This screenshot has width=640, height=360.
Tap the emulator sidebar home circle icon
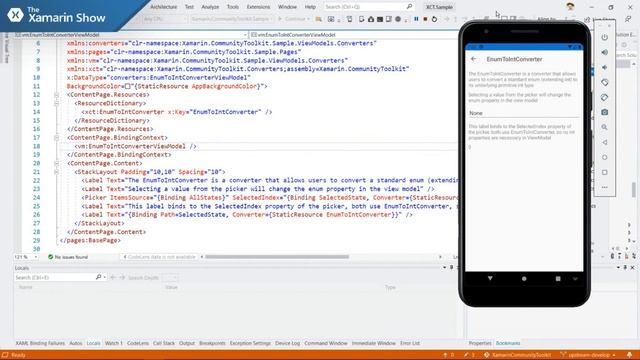click(x=604, y=158)
